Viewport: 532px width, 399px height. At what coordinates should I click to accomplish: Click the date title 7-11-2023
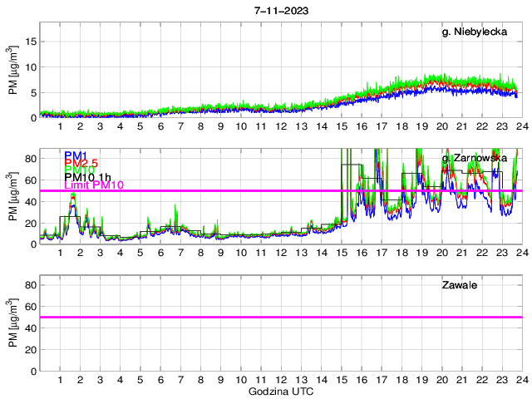tap(281, 9)
